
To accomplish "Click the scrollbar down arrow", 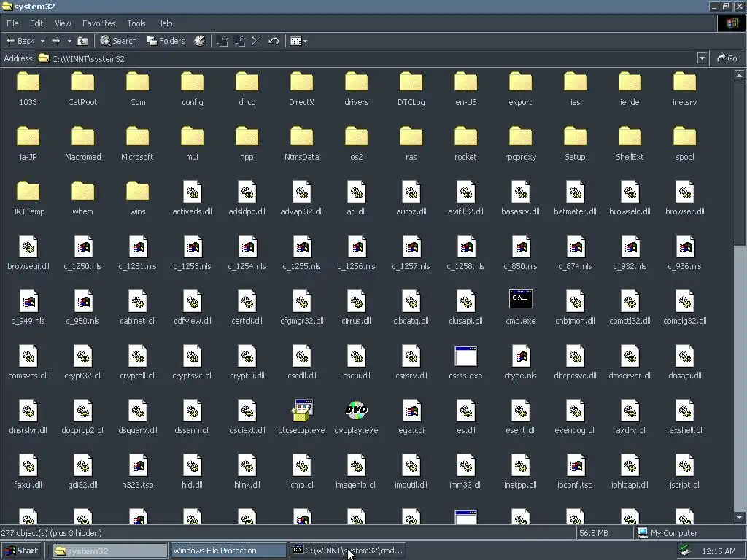I will (x=740, y=517).
